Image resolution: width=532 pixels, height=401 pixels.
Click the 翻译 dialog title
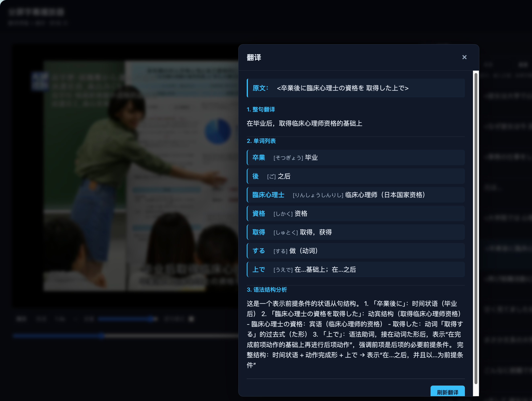(254, 57)
